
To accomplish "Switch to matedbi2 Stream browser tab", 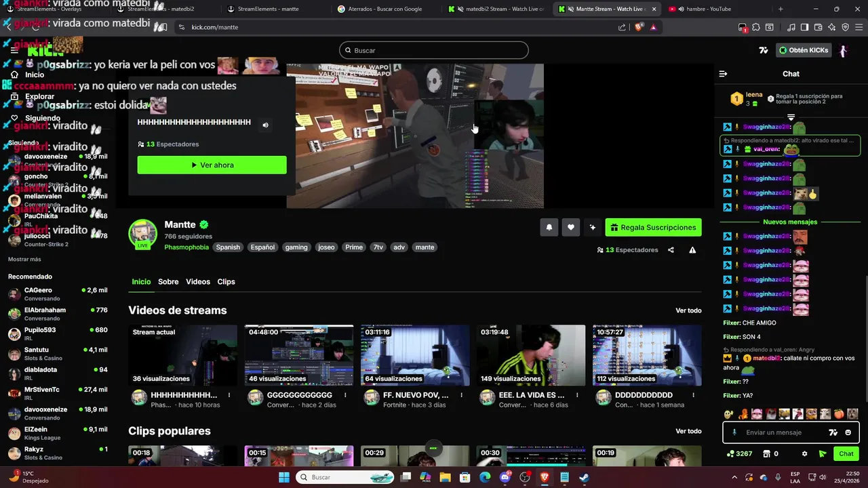I will point(495,9).
